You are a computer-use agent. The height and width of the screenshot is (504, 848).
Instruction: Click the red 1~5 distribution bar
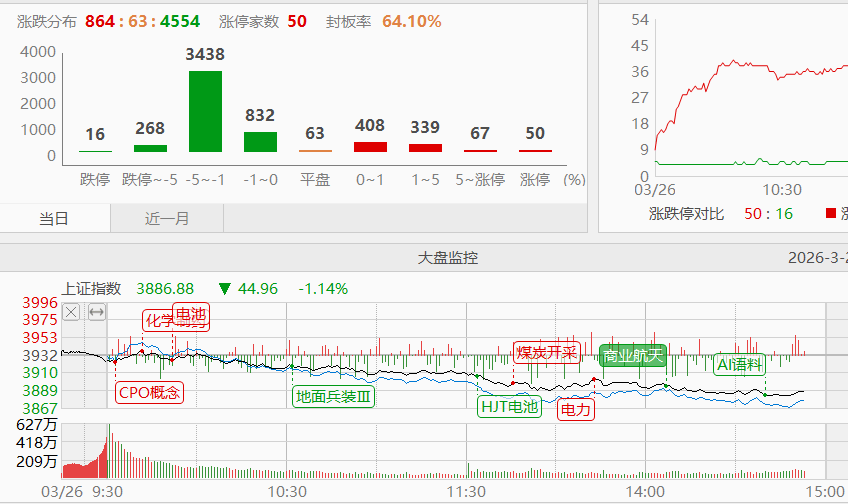coord(425,148)
